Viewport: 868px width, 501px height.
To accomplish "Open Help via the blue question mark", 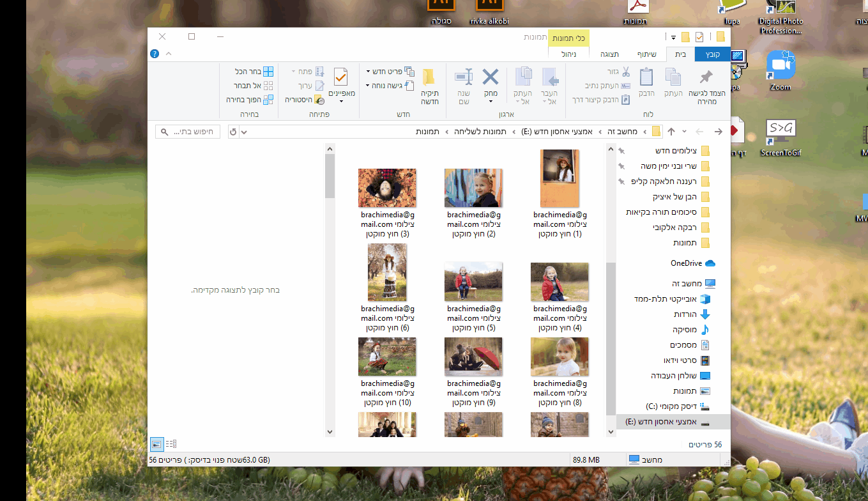I will [x=155, y=54].
